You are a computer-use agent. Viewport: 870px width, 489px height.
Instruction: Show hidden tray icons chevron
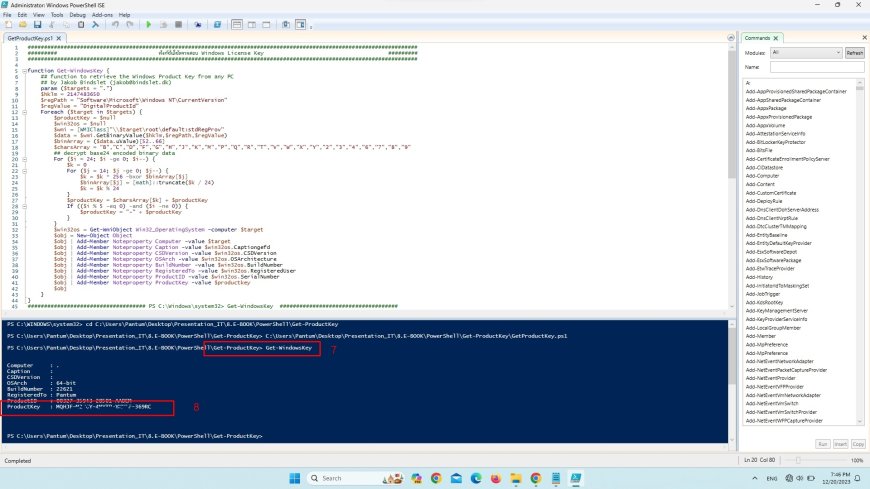pyautogui.click(x=755, y=478)
